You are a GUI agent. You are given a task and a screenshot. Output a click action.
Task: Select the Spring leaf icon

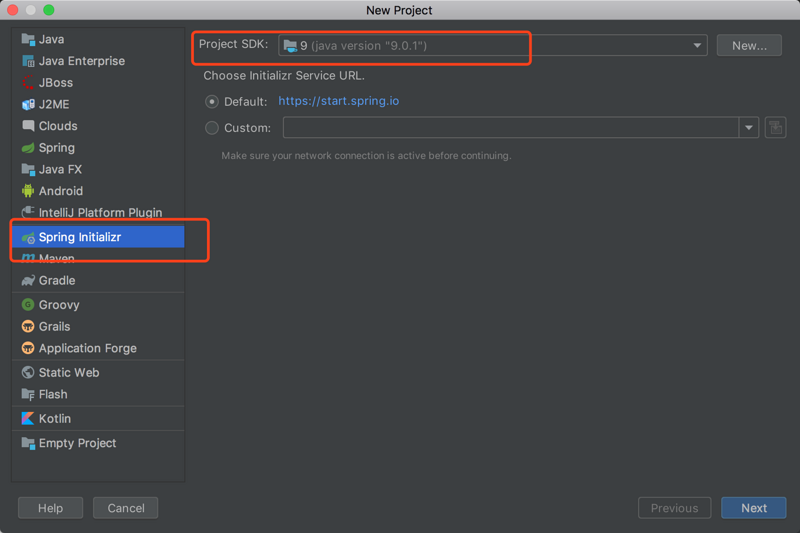click(x=28, y=147)
